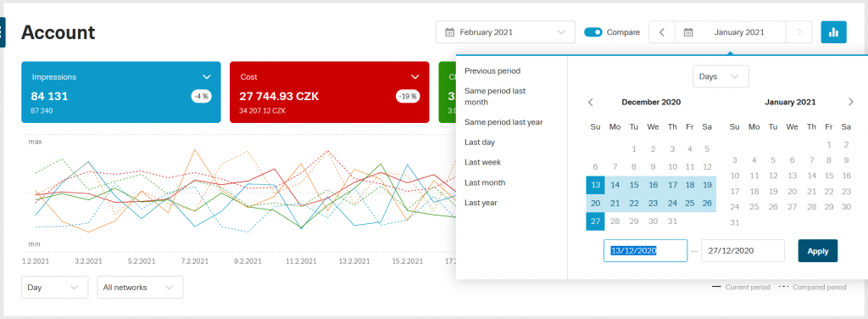Expand the Cost card chevron
Image resolution: width=868 pixels, height=319 pixels.
click(x=415, y=77)
